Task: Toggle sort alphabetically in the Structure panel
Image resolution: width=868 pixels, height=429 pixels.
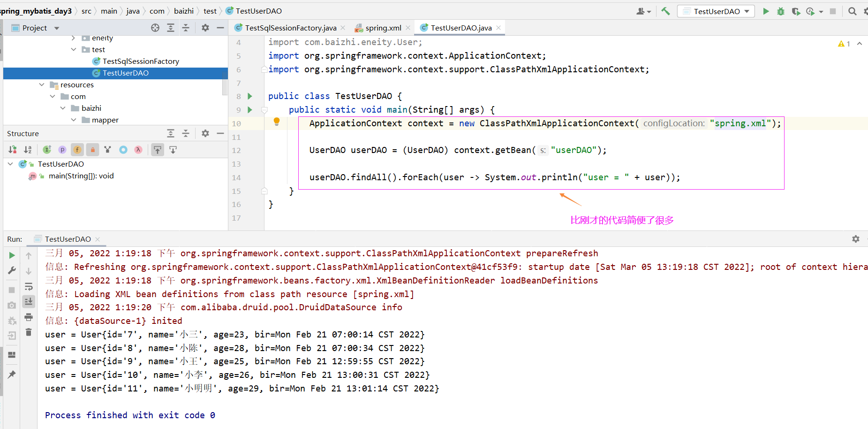Action: coord(28,150)
